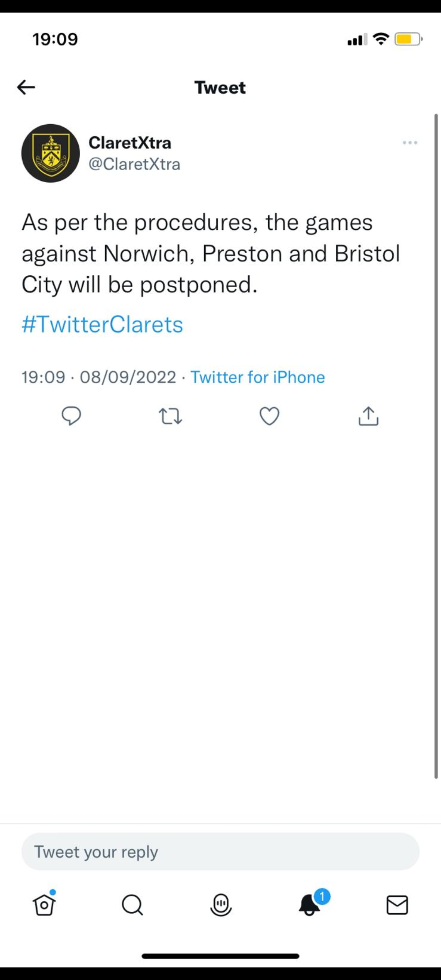Tap the ClaretXtra display name

[x=130, y=143]
